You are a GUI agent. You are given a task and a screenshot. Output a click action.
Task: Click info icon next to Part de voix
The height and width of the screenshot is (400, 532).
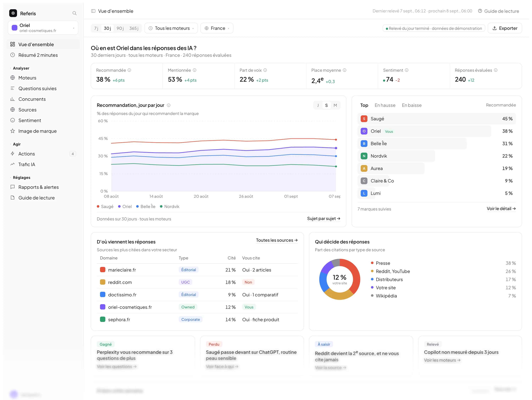pos(265,70)
